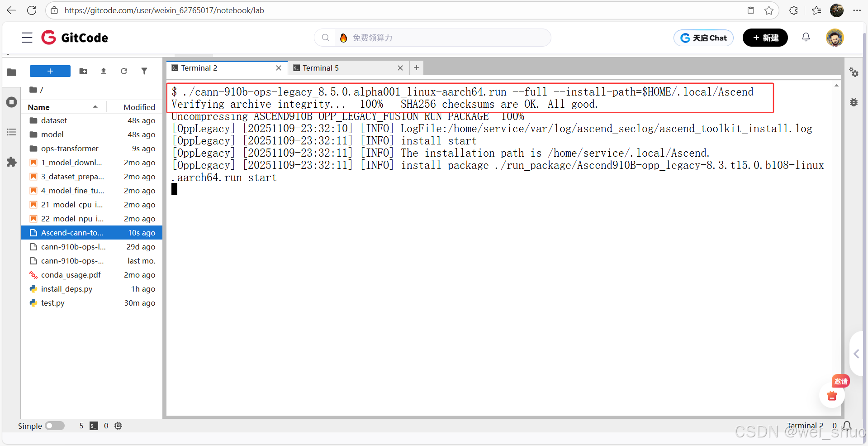Click the blue New Launcher plus button

click(50, 71)
